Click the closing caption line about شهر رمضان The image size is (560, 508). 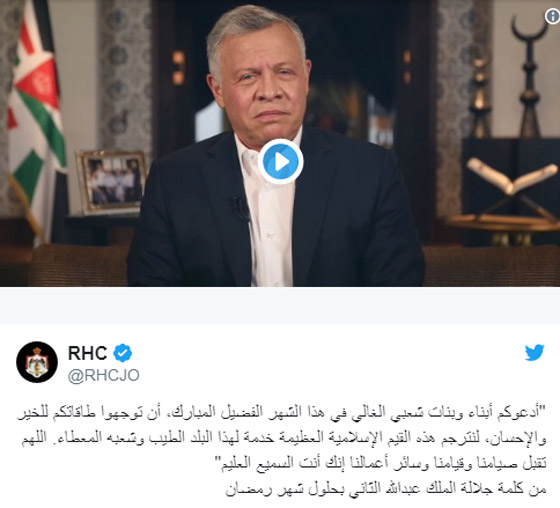click(386, 489)
